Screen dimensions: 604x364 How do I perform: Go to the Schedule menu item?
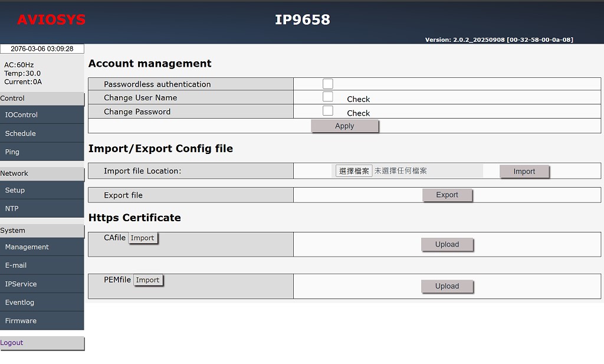pos(42,133)
